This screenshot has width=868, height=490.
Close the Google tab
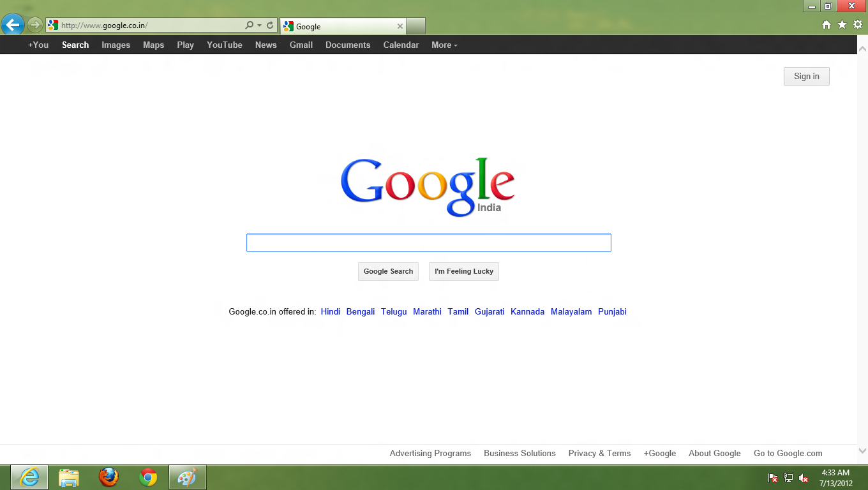[400, 26]
